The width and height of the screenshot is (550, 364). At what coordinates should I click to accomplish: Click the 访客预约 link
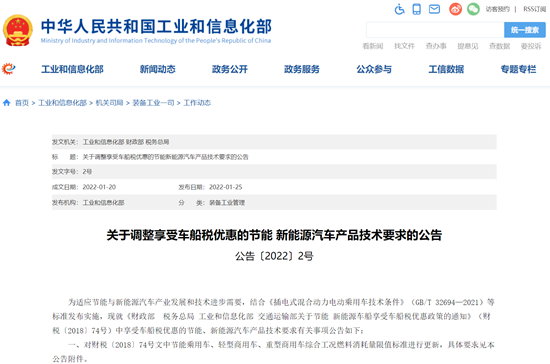497,9
